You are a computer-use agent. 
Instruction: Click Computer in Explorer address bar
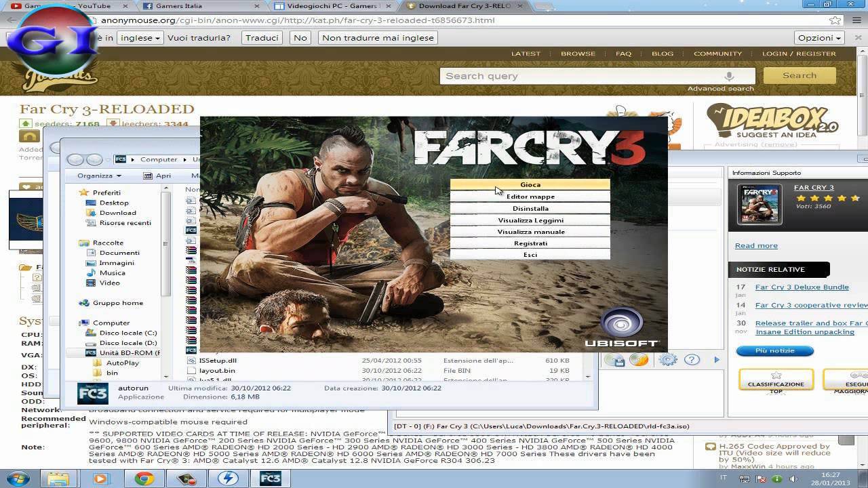coord(159,160)
